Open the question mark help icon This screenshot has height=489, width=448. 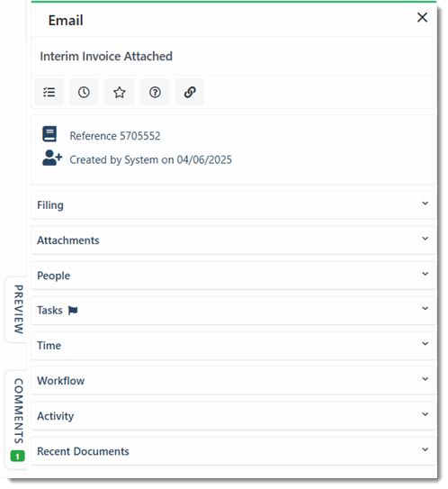pos(155,92)
